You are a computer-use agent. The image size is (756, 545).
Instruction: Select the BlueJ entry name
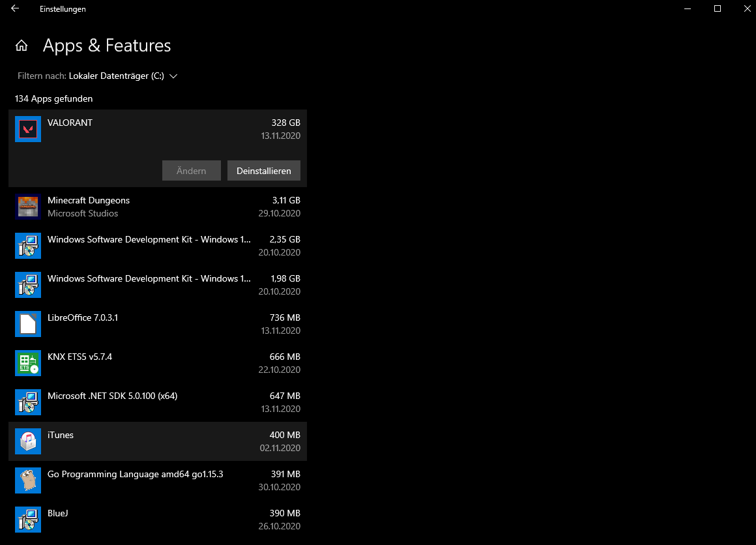58,513
